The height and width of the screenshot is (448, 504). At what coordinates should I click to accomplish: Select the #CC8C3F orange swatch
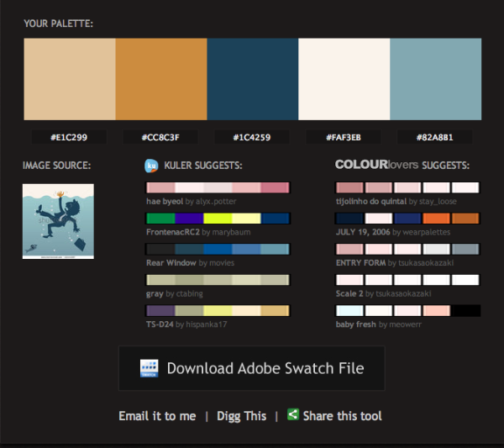(x=161, y=79)
